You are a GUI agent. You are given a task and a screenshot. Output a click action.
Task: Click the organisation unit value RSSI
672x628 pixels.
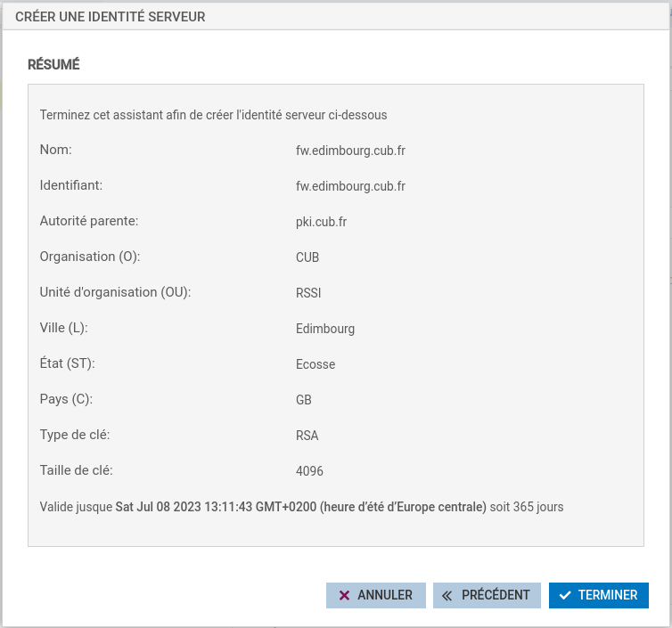(x=308, y=293)
